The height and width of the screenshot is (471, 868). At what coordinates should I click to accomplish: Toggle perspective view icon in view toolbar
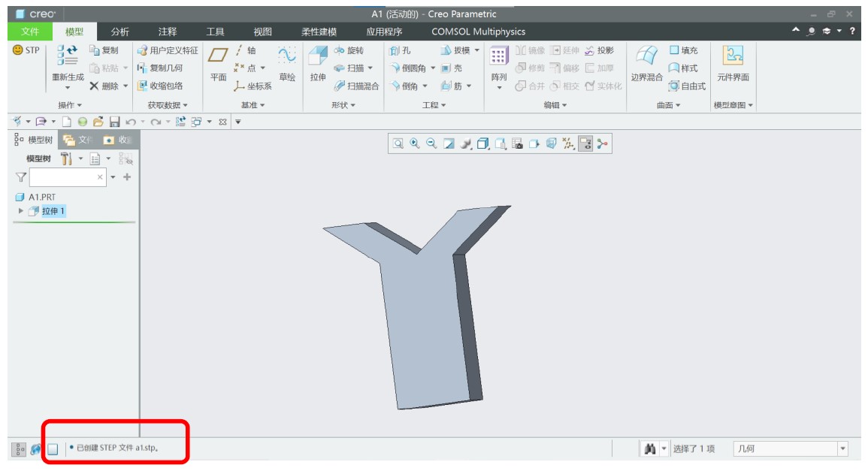click(552, 144)
